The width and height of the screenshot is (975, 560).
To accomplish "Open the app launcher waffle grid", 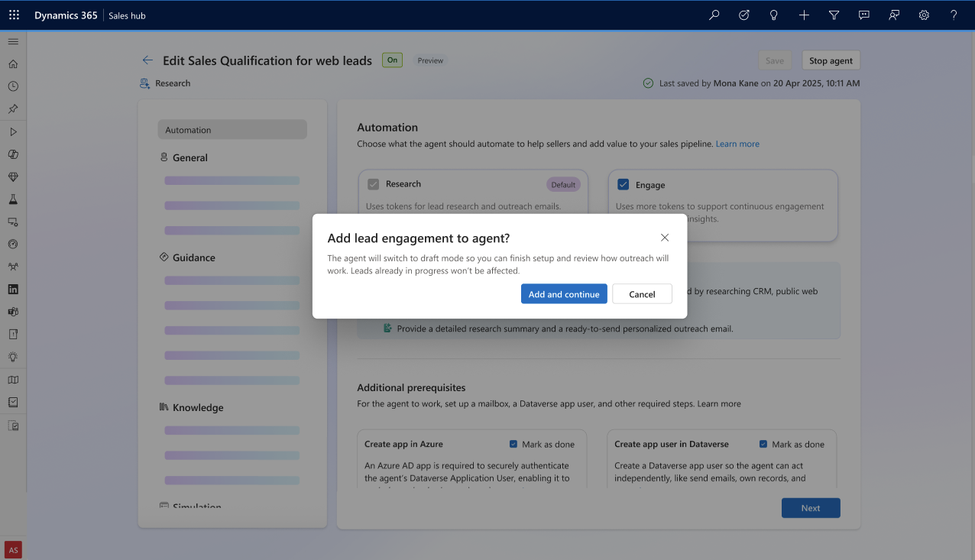I will (x=14, y=15).
